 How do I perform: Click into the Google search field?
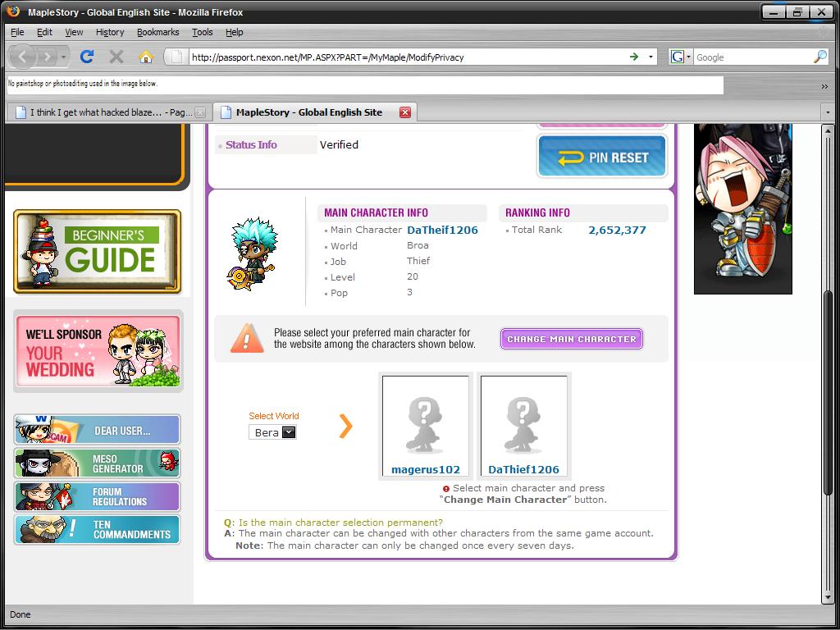[753, 57]
